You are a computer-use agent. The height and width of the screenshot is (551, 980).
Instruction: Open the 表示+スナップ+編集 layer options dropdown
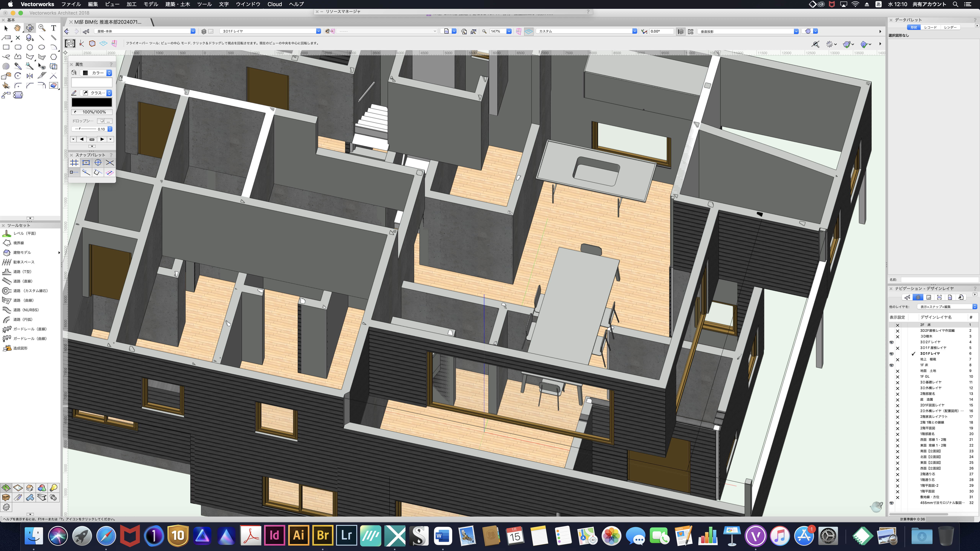coord(974,306)
